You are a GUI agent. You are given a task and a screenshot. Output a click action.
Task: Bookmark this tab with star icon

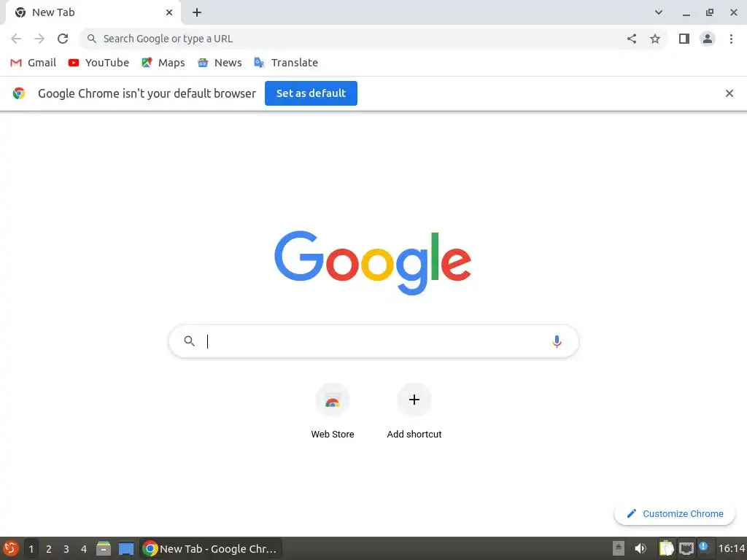[x=655, y=39]
